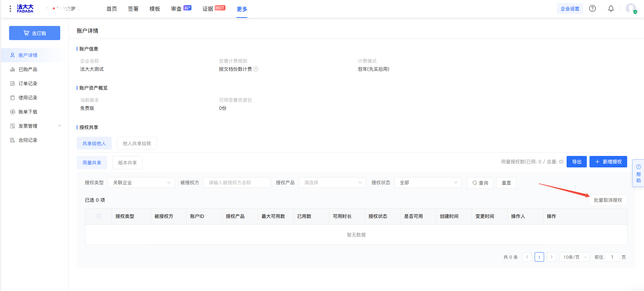
Task: Click the info icon beside 按文档份数计费
Action: [256, 69]
